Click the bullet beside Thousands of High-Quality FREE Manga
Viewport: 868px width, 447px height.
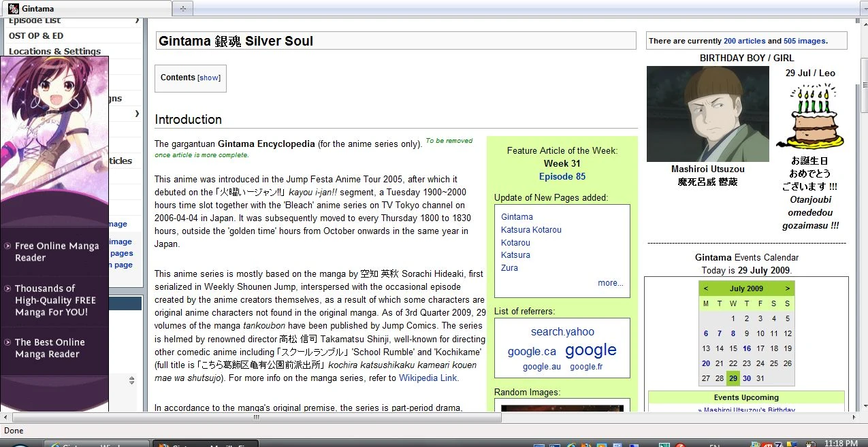pos(7,288)
